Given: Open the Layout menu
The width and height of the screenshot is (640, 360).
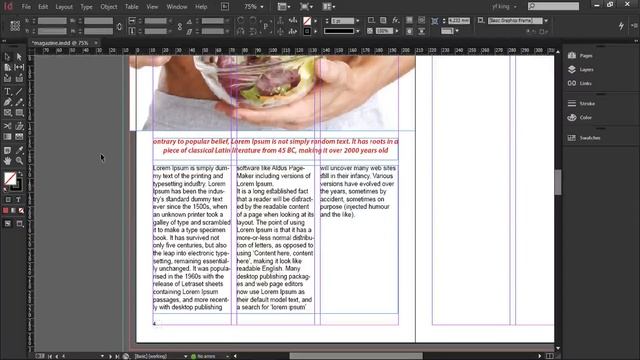Looking at the screenshot, I should (64, 7).
